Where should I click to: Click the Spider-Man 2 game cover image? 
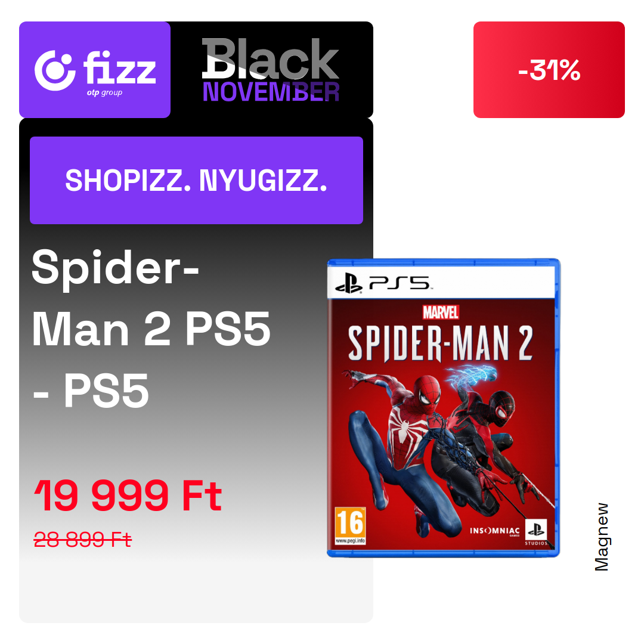[x=444, y=408]
